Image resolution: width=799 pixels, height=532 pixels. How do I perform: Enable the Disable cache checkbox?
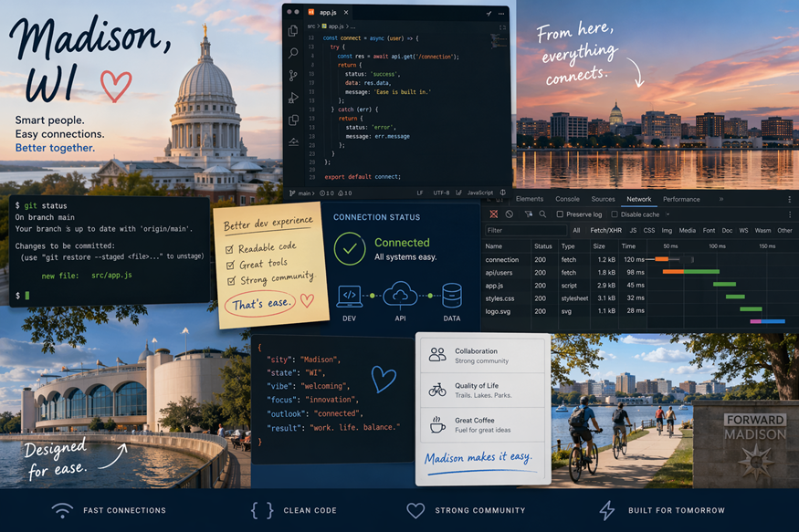pos(615,214)
